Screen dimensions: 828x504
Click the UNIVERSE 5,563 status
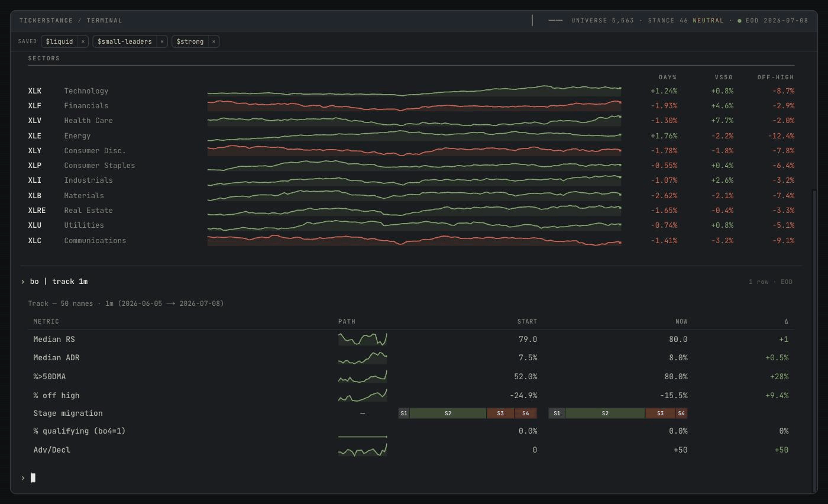point(603,21)
